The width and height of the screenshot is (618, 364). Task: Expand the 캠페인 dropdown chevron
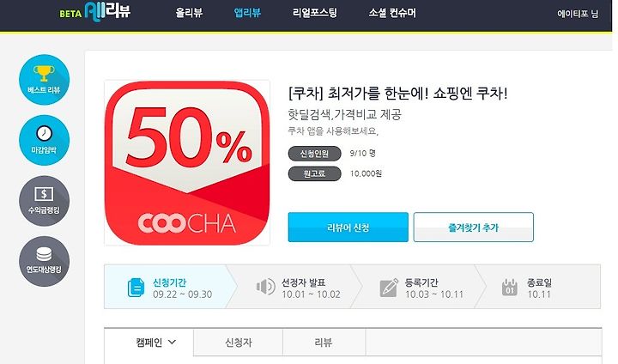pyautogui.click(x=172, y=342)
